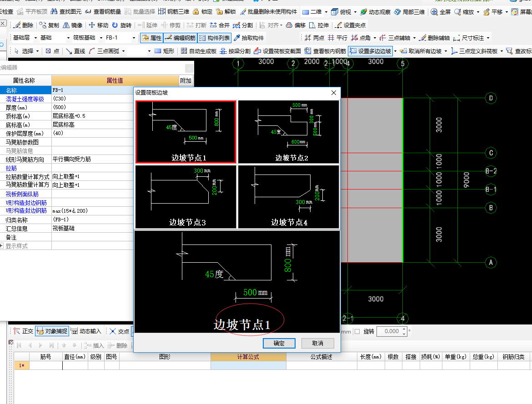Click 按梁分割 split by beam tool

tap(235, 51)
